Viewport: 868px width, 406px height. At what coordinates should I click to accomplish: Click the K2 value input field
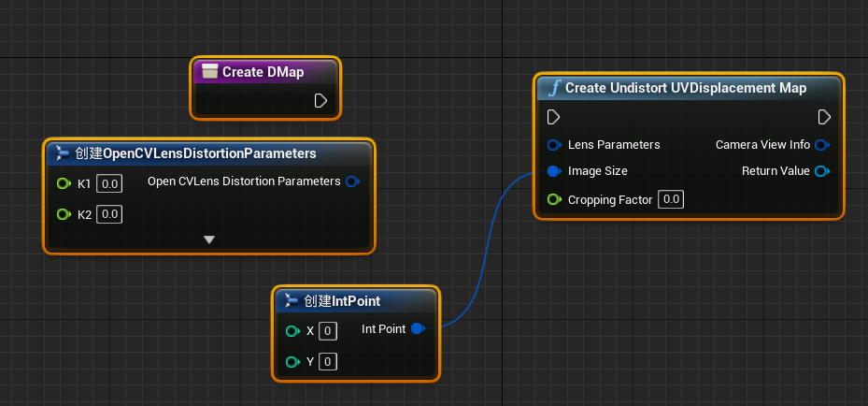point(110,215)
